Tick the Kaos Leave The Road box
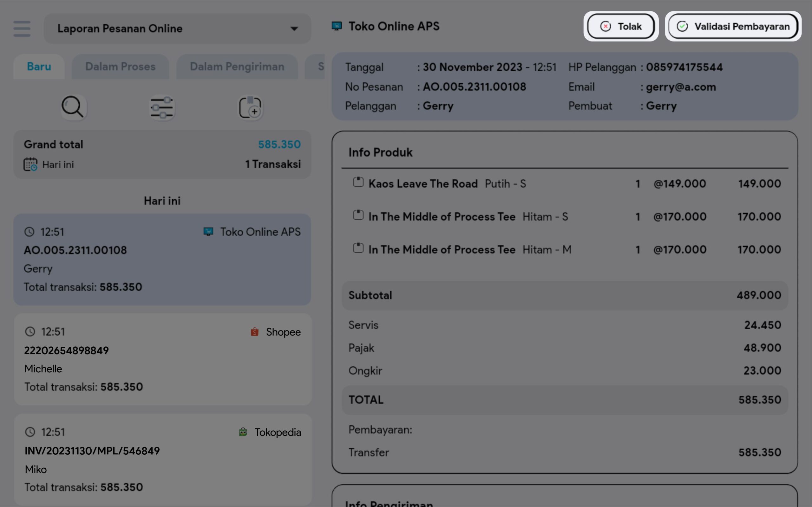Screen dimensions: 812x507 (x=358, y=183)
